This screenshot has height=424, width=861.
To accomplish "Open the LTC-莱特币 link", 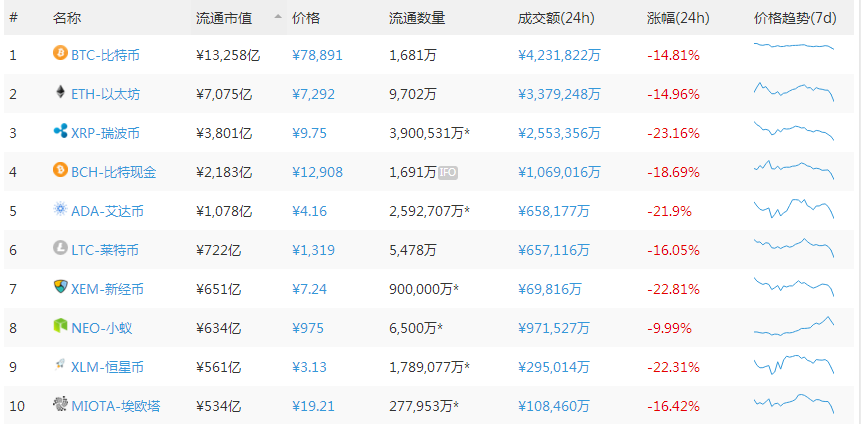I will tap(105, 251).
